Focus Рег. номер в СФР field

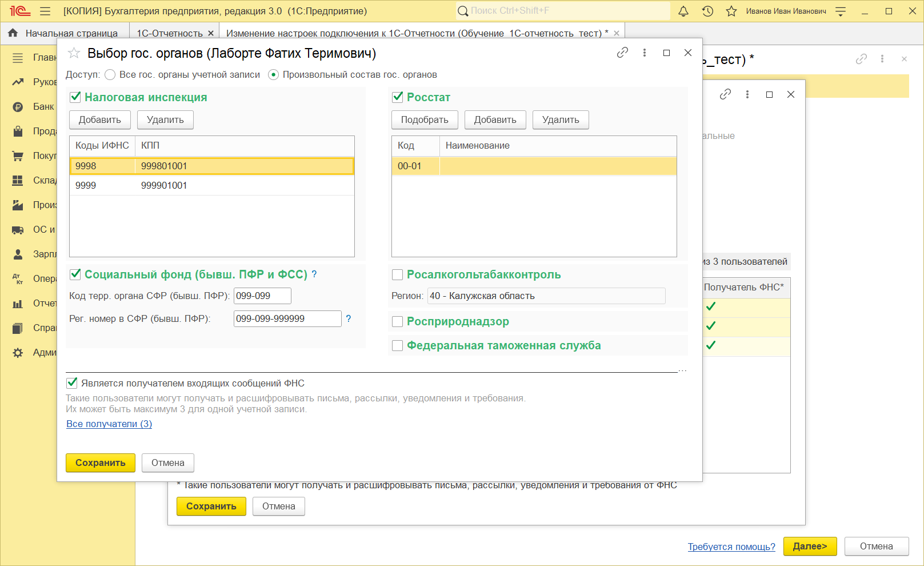[x=287, y=318]
